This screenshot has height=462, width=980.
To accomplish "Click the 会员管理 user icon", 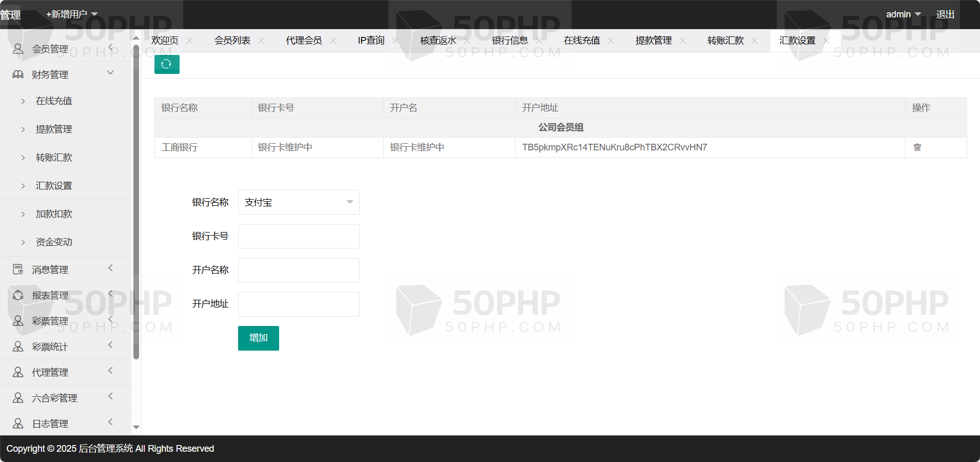I will pos(18,49).
